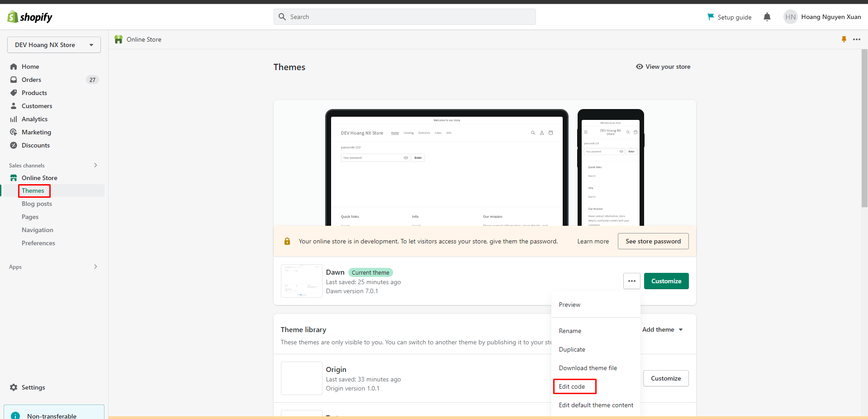The image size is (868, 419).
Task: Open the Setup guide flag icon
Action: 711,17
